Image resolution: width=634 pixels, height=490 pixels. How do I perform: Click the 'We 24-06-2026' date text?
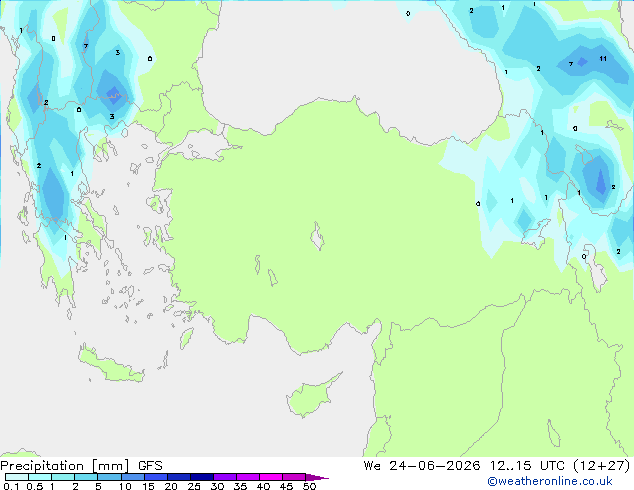[422, 466]
